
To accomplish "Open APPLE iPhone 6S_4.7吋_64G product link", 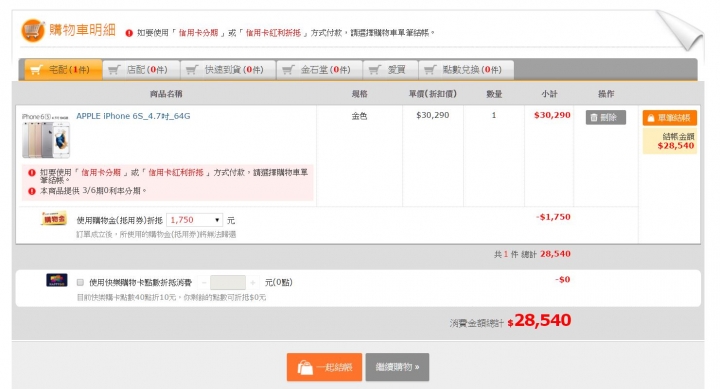I will coord(133,116).
